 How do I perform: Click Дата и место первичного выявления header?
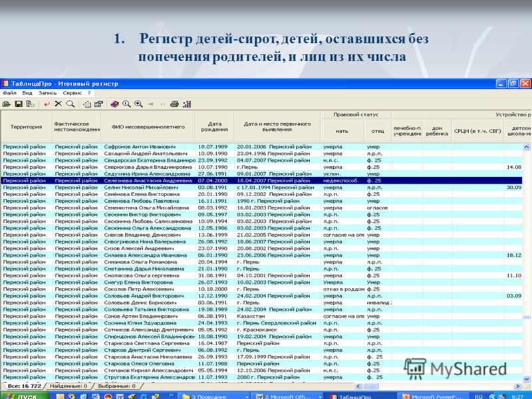(x=277, y=127)
